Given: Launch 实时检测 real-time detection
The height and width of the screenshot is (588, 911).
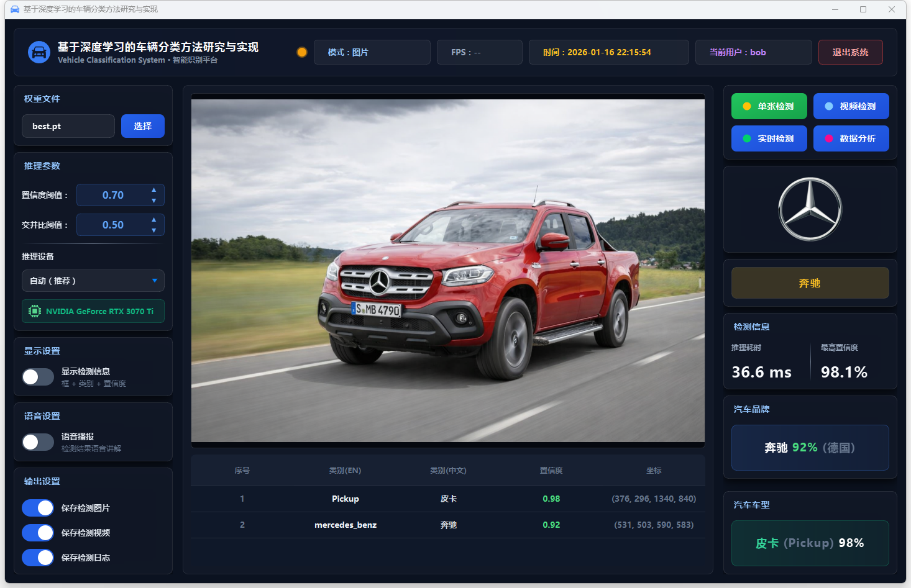Looking at the screenshot, I should click(769, 138).
